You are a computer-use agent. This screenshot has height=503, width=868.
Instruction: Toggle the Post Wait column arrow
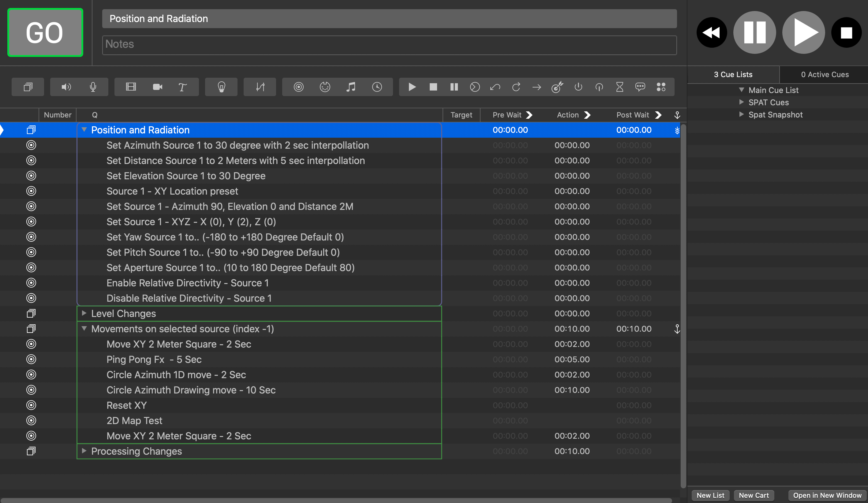pos(658,115)
